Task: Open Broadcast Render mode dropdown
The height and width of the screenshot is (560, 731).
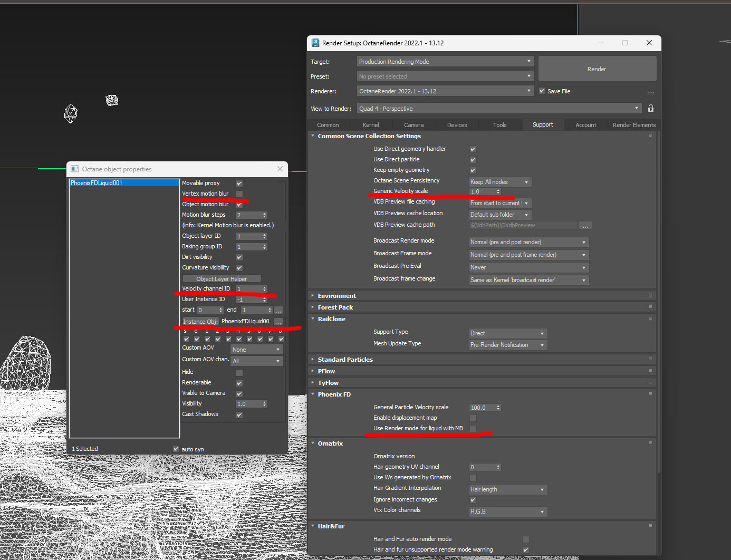Action: tap(528, 242)
